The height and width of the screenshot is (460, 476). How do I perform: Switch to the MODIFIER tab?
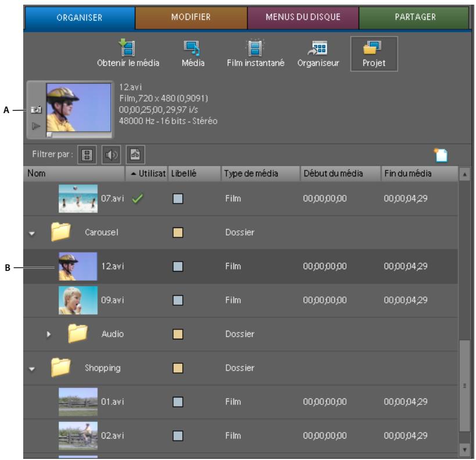[191, 17]
